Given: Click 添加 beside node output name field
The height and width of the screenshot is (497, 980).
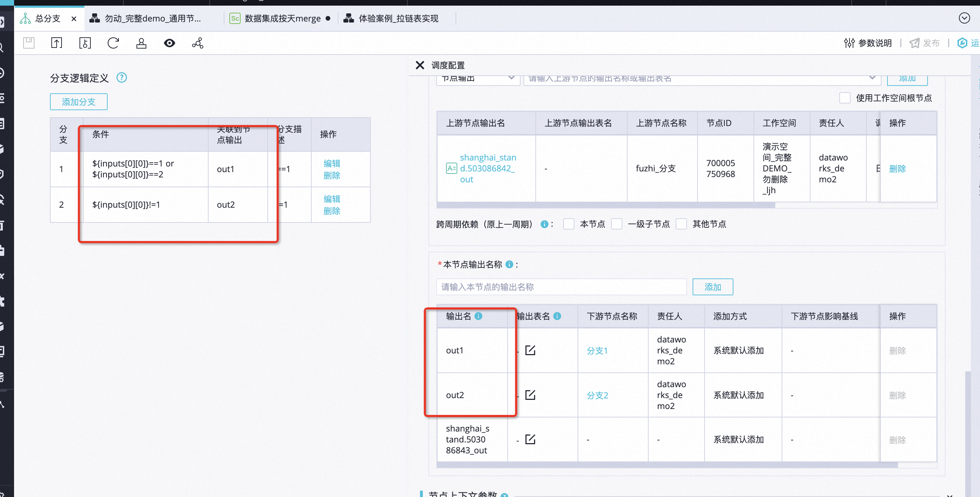Looking at the screenshot, I should pos(713,287).
